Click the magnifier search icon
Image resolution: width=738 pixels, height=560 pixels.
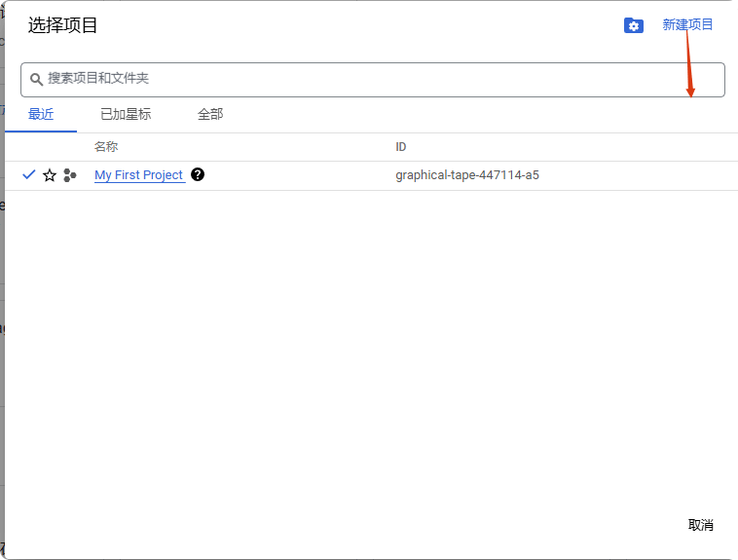[x=36, y=79]
